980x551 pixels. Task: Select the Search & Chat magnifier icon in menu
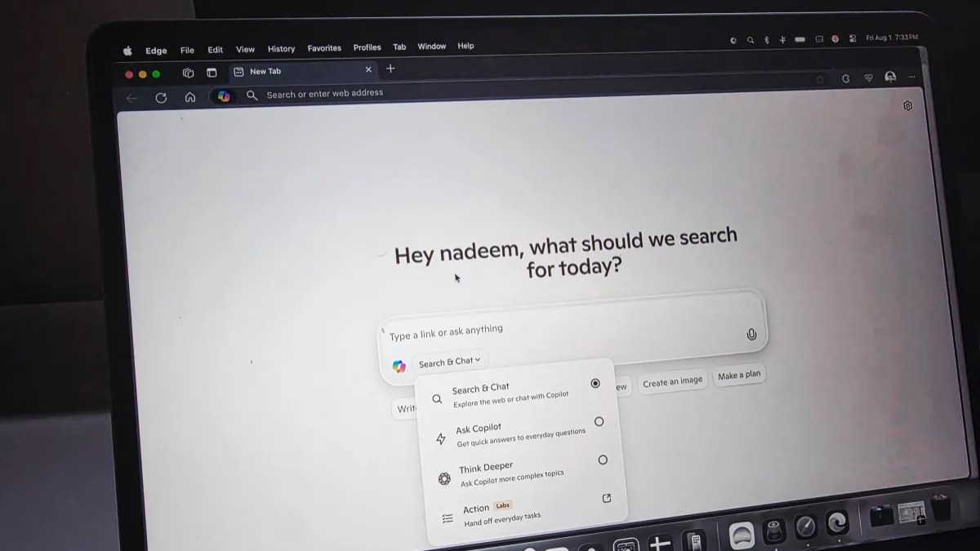click(x=437, y=398)
